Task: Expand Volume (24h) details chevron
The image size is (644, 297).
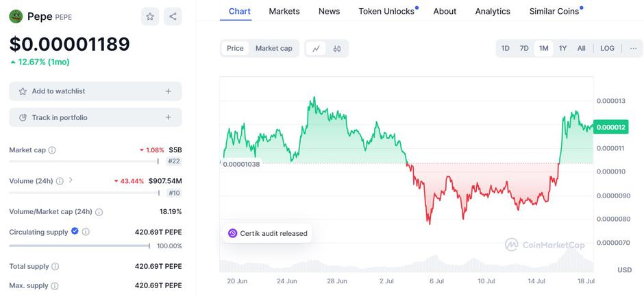Action: pyautogui.click(x=71, y=180)
